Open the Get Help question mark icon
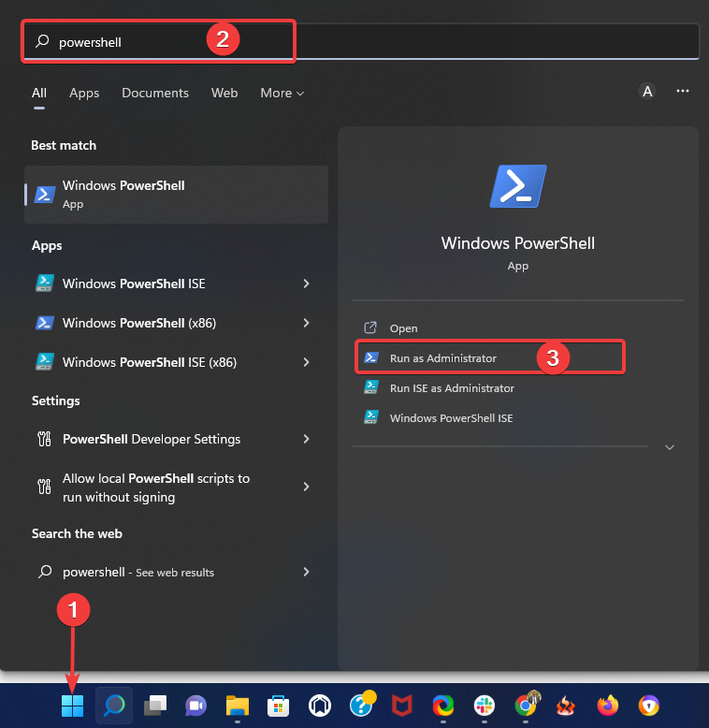The width and height of the screenshot is (709, 728). pos(362,705)
